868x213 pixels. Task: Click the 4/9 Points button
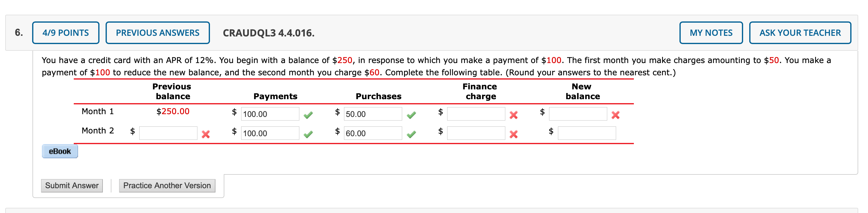tap(65, 33)
